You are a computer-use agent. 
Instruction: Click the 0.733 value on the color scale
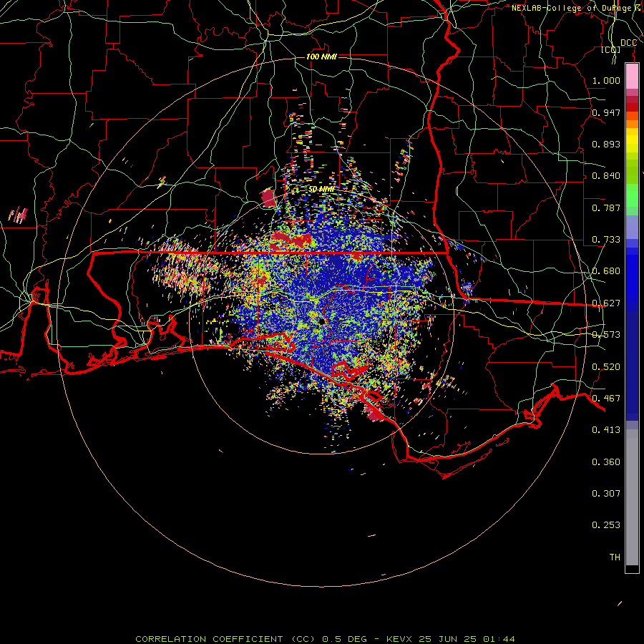coord(606,240)
